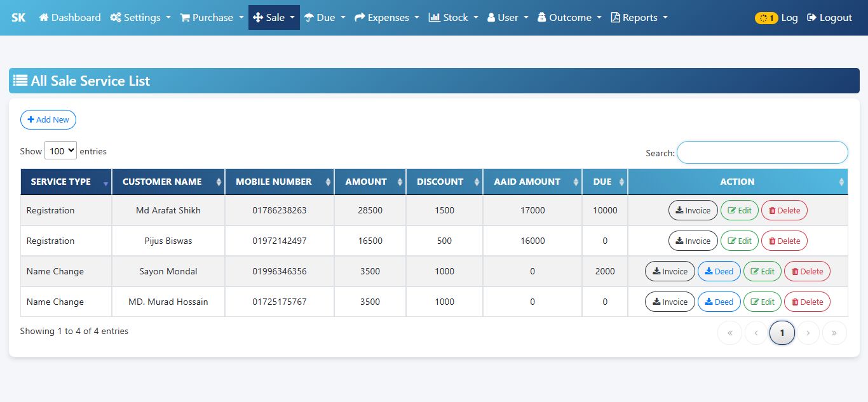Screen dimensions: 868x402
Task: Open the Show entries count selector
Action: (x=60, y=151)
